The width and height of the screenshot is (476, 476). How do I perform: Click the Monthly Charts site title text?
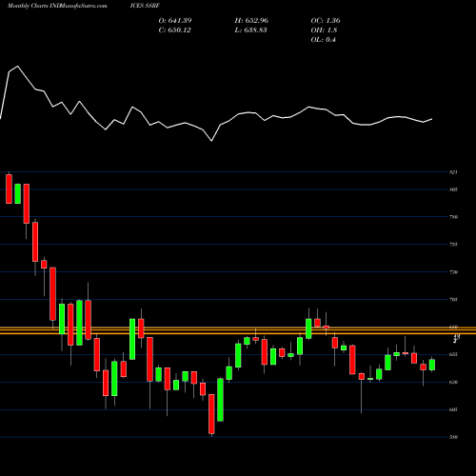pos(57,6)
